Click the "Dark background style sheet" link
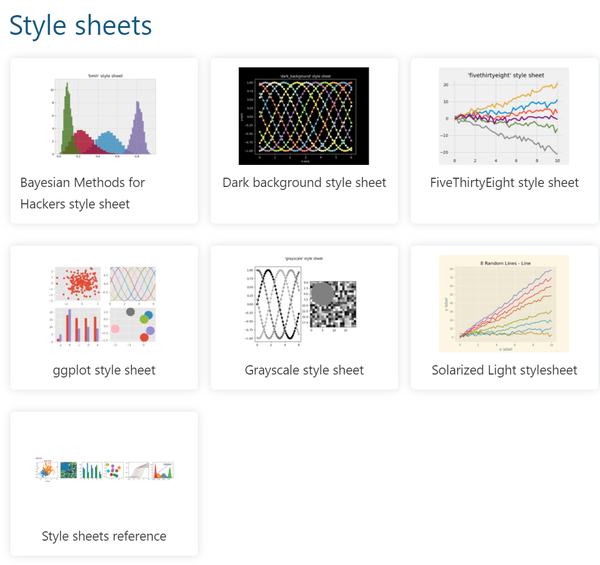 coord(304,183)
